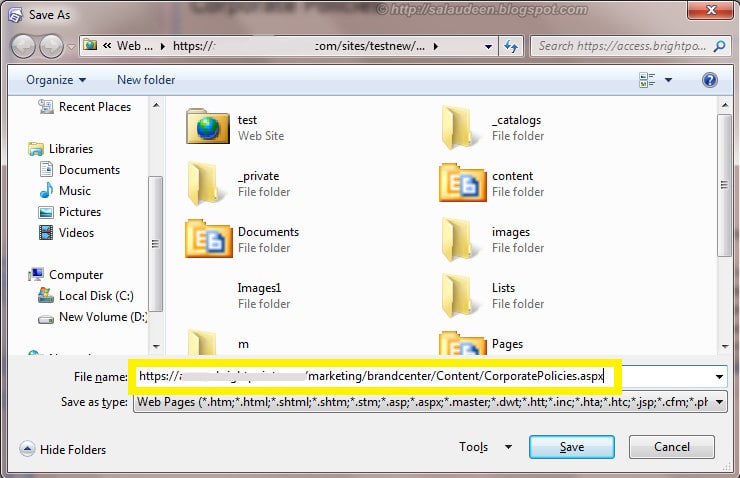Open the Help question mark icon

[x=709, y=80]
